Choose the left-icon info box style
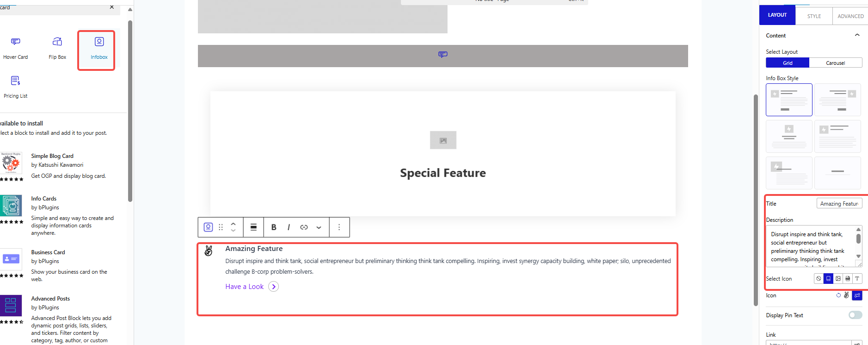The height and width of the screenshot is (345, 868). (x=789, y=100)
